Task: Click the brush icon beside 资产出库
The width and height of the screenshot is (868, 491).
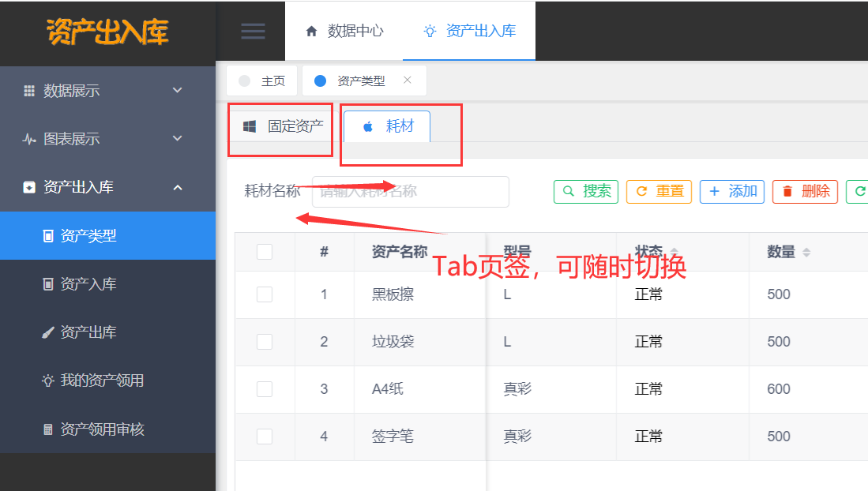Action: (x=48, y=332)
